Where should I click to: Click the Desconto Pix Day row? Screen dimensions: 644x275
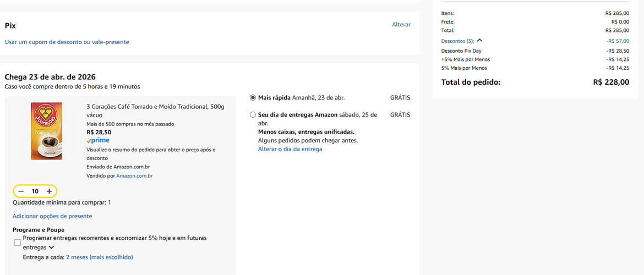tap(535, 51)
